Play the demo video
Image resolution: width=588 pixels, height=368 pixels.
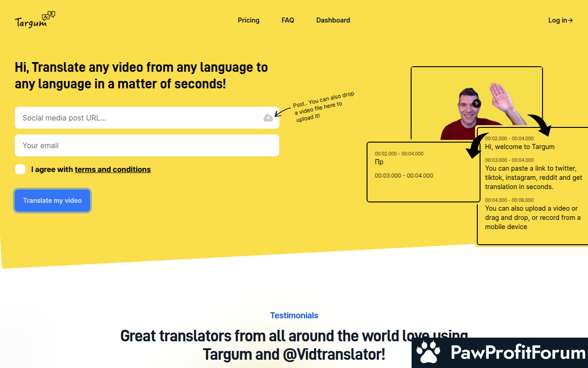point(477,103)
